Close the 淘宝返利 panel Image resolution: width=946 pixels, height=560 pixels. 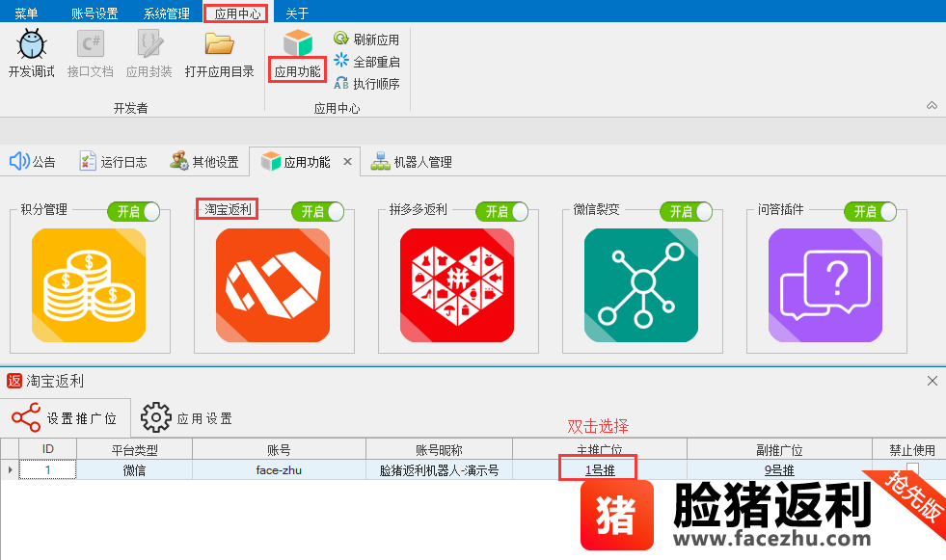[932, 381]
